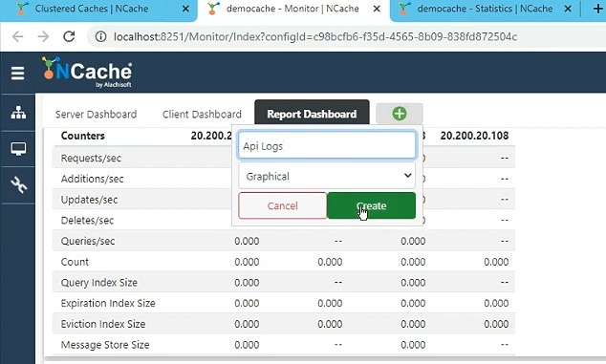Select the Report Dashboard tab
Screen dimensions: 606x364
pos(312,114)
